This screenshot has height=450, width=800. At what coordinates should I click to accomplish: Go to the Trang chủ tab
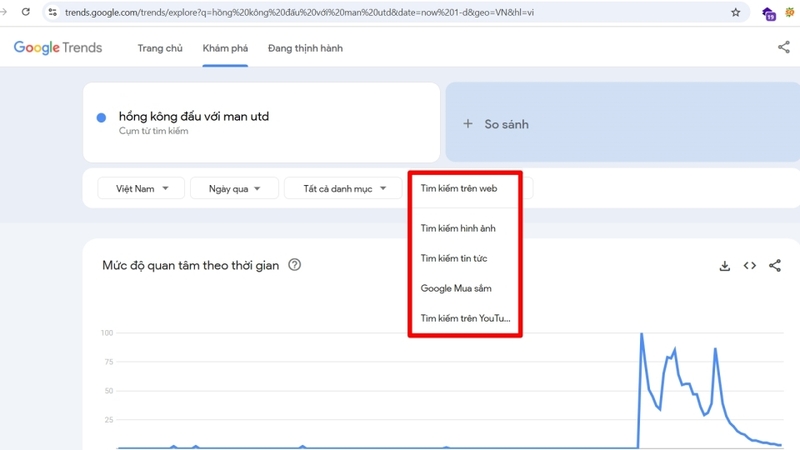point(160,48)
